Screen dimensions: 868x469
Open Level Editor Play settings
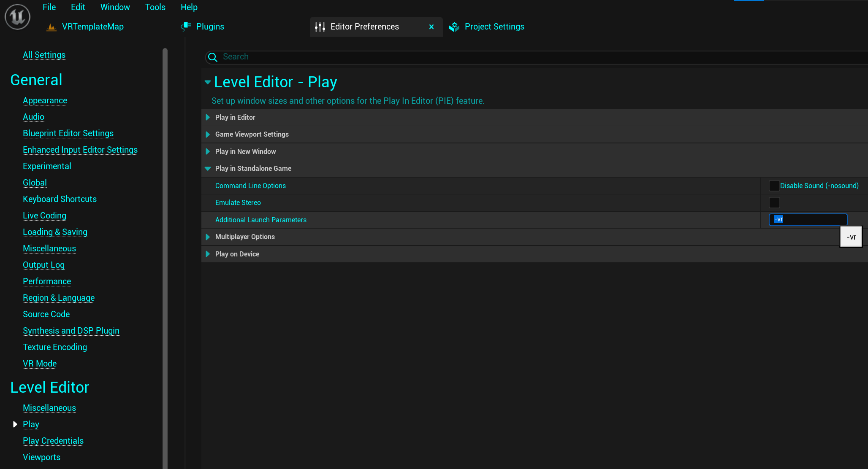[x=31, y=424]
